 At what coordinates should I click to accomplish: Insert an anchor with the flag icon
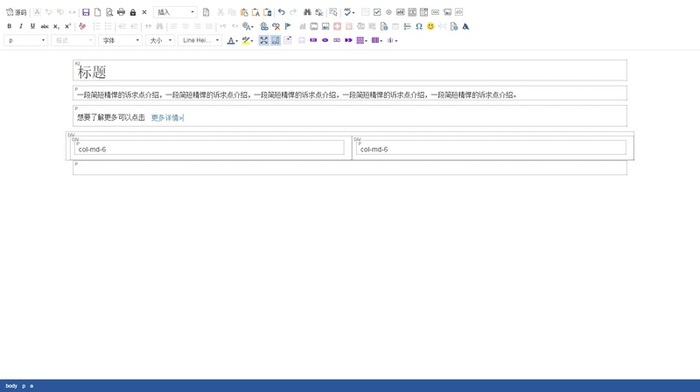pos(288,26)
